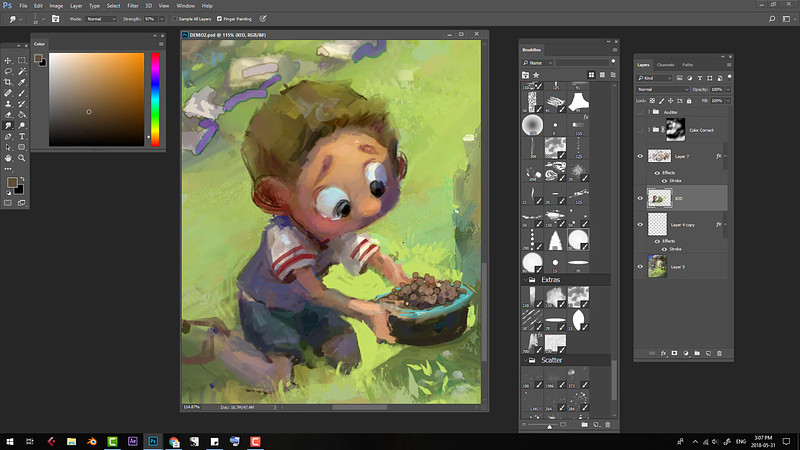Click the delete layer trash icon

tap(720, 352)
